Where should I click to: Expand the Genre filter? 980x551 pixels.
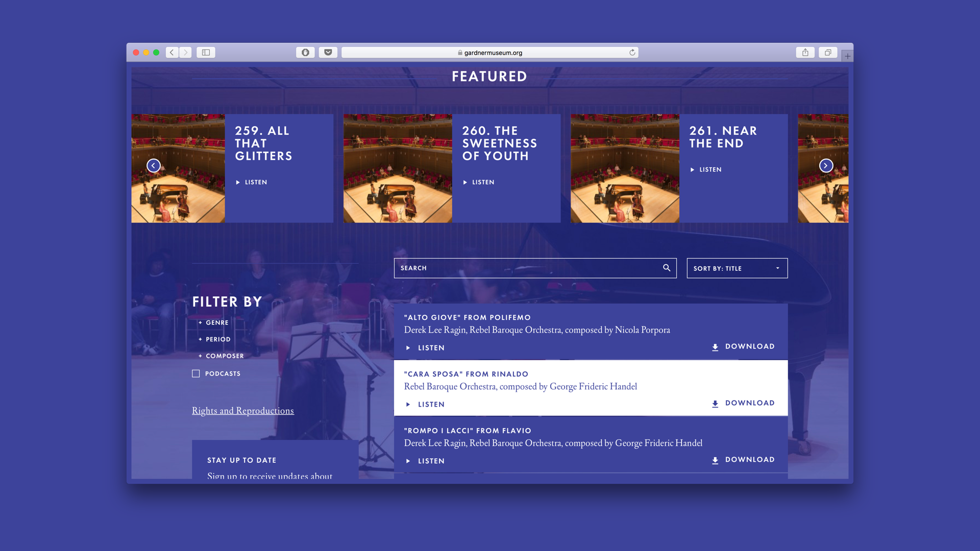(x=213, y=323)
